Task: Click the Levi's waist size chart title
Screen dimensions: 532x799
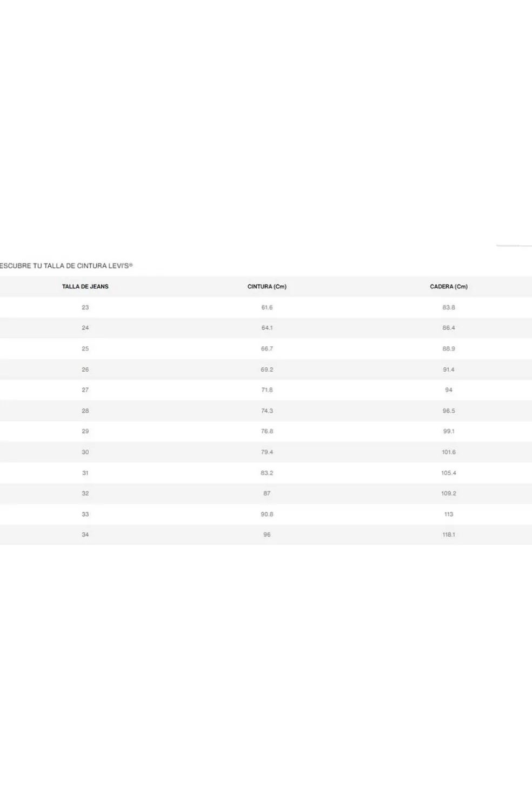Action: 66,266
